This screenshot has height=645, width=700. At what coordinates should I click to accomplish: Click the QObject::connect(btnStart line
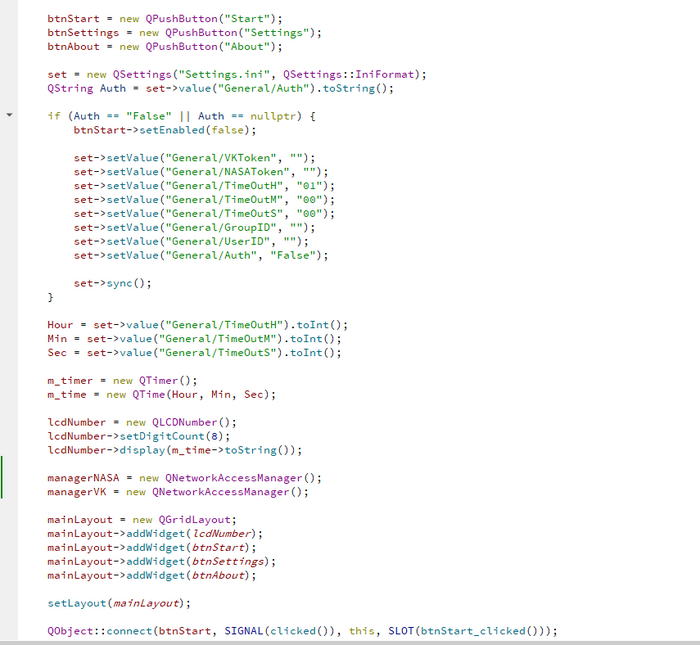[x=302, y=631]
